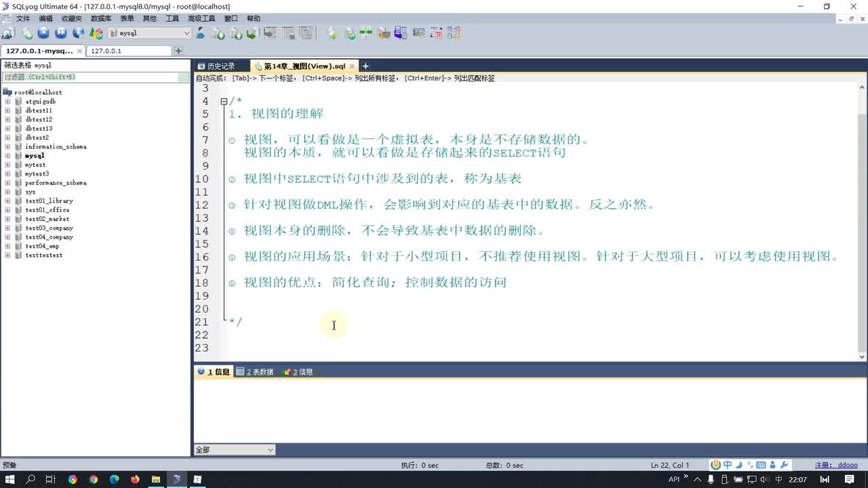868x488 pixels.
Task: Collapse the comment block fold at line 4
Action: pos(224,102)
